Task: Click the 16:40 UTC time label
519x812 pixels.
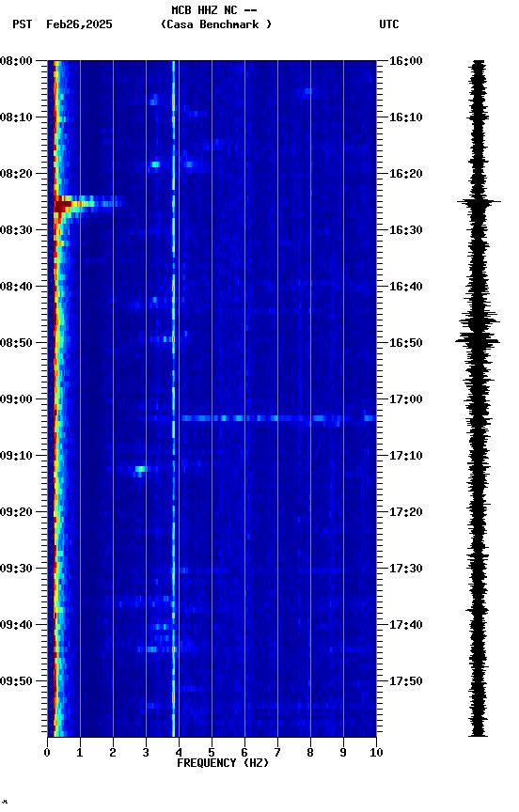Action: coord(406,287)
